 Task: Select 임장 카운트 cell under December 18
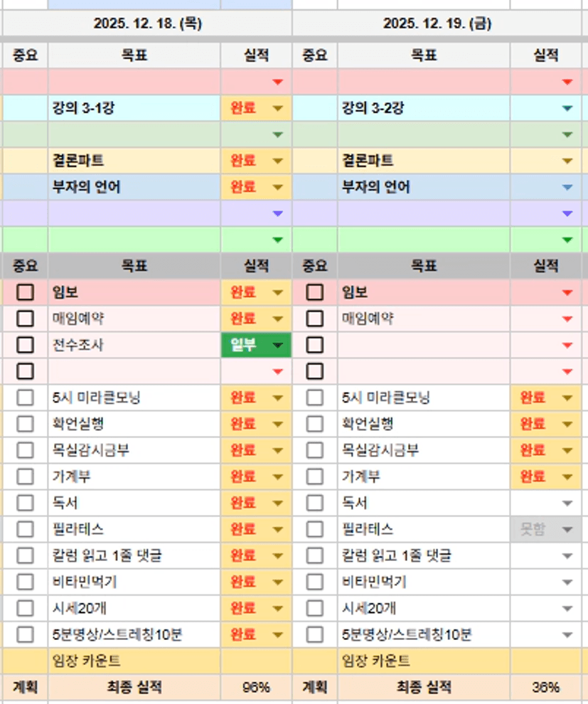click(134, 661)
